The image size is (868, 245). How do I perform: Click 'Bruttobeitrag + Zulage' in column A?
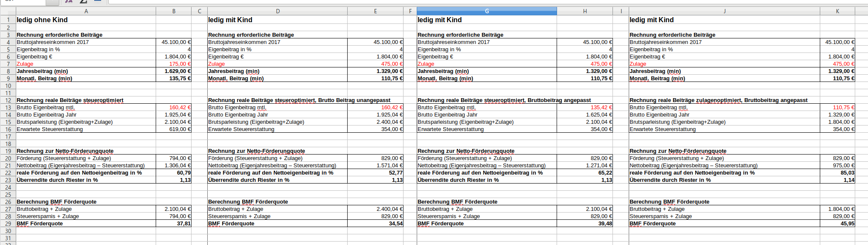44,209
